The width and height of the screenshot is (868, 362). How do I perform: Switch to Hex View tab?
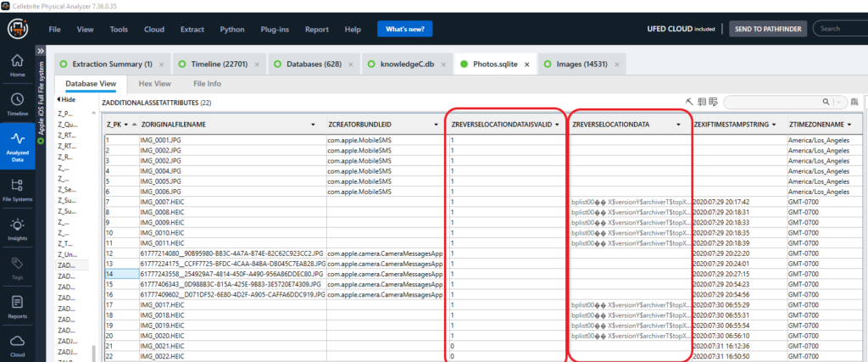coord(154,84)
